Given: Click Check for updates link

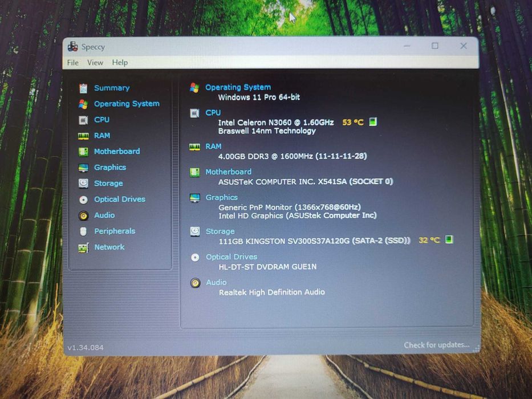Looking at the screenshot, I should (x=436, y=345).
